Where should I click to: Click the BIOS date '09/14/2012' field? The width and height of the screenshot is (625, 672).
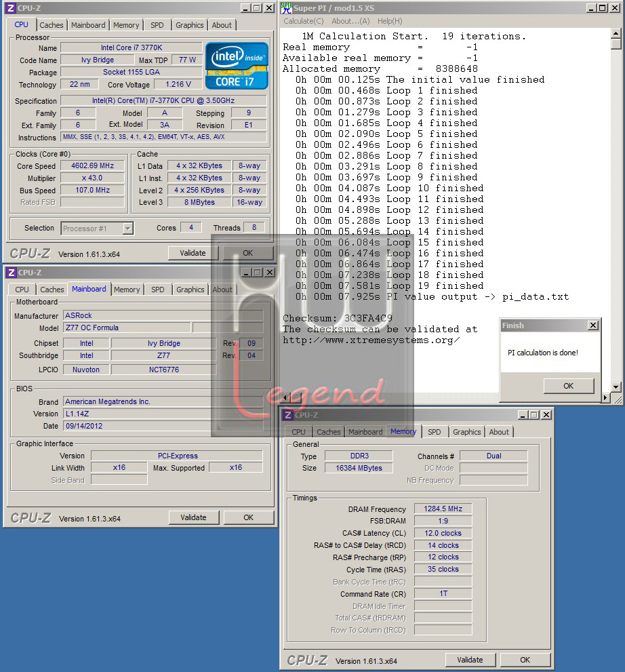click(x=163, y=426)
